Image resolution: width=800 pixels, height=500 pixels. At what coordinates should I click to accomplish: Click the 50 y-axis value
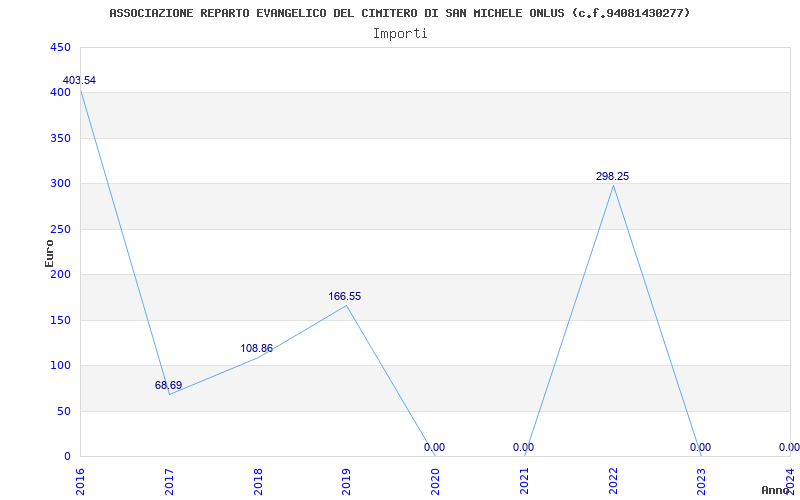click(63, 411)
